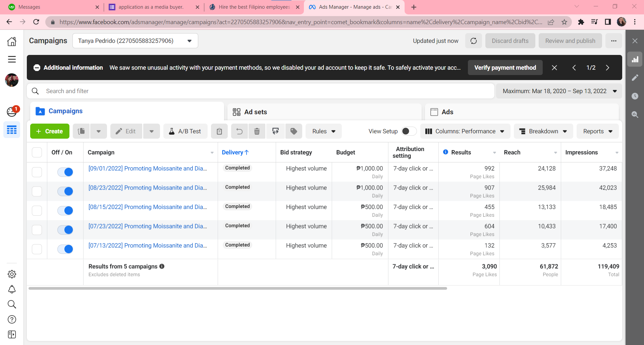Open the Columns: Performance dropdown
The image size is (644, 345).
click(465, 131)
